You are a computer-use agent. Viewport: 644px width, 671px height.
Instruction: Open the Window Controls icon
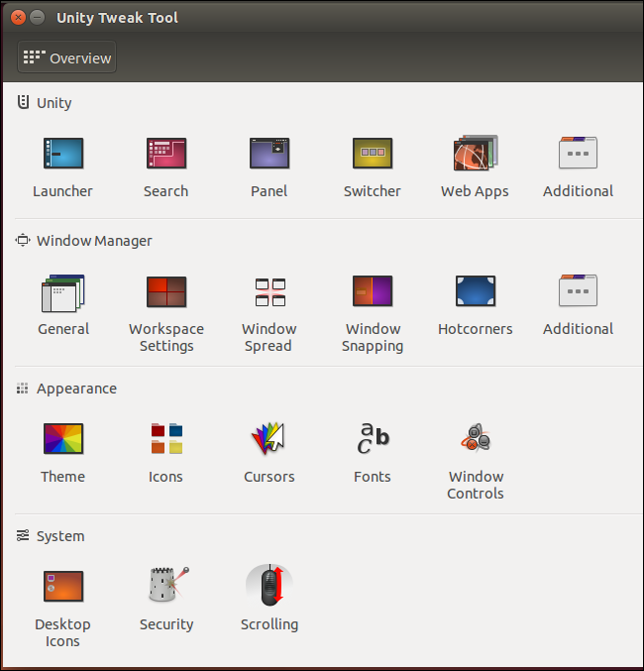coord(476,437)
